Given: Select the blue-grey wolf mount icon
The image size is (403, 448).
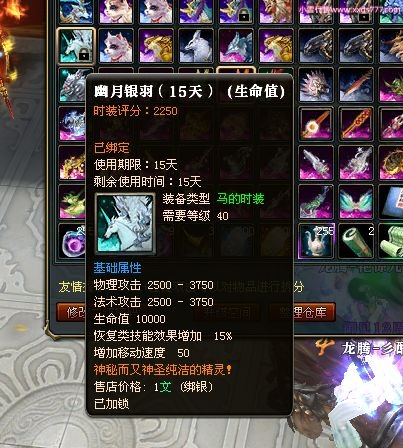Looking at the screenshot, I should pyautogui.click(x=236, y=46).
